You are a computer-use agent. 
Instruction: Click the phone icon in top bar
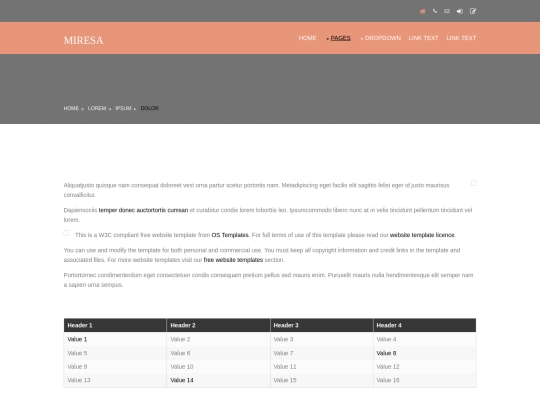[x=435, y=11]
